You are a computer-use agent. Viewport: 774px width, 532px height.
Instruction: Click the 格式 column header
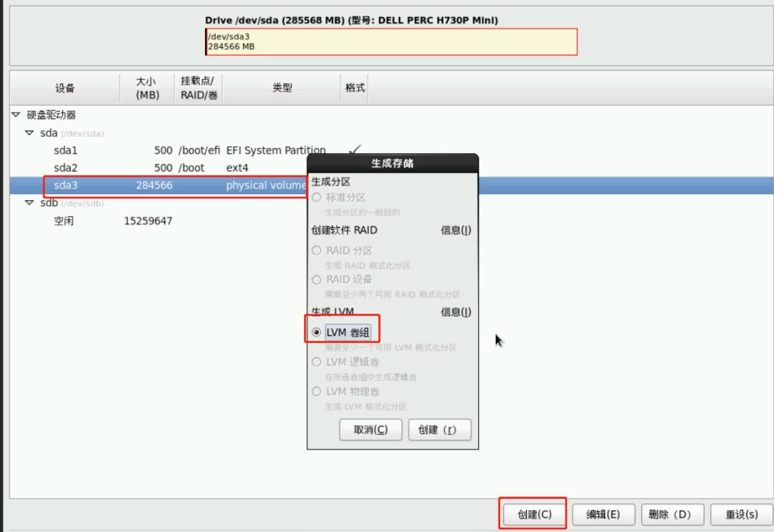click(355, 88)
